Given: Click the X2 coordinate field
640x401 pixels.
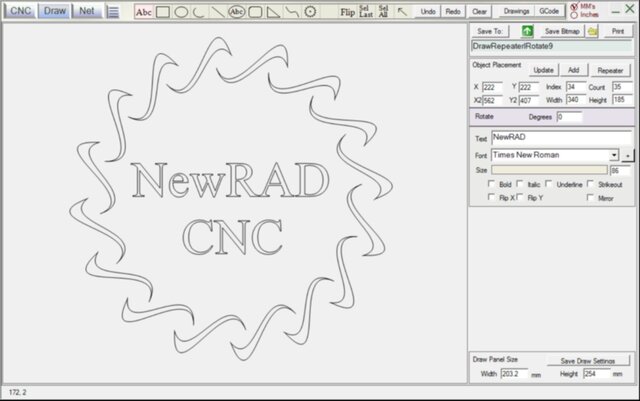Looking at the screenshot, I should (493, 100).
